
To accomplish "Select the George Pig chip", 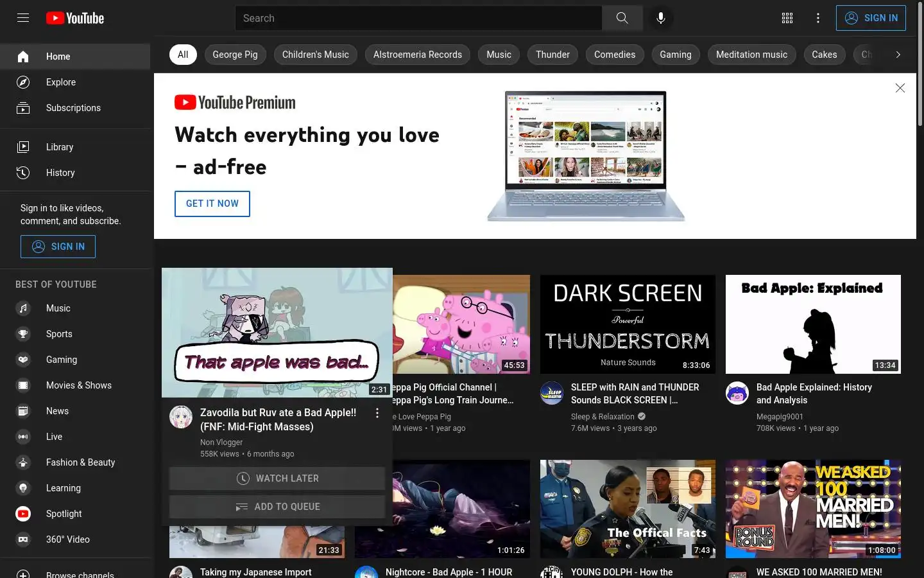I will click(x=235, y=55).
